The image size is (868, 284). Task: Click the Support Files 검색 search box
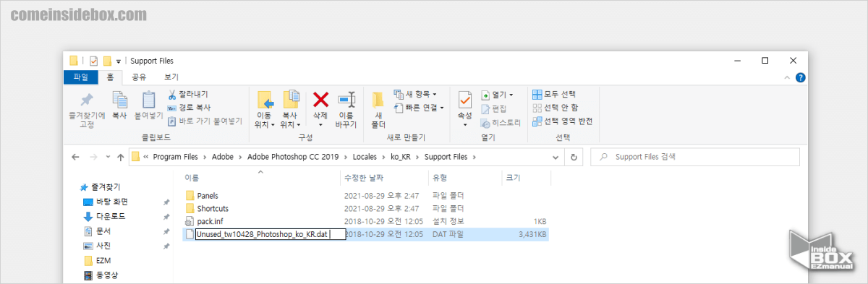click(x=694, y=156)
